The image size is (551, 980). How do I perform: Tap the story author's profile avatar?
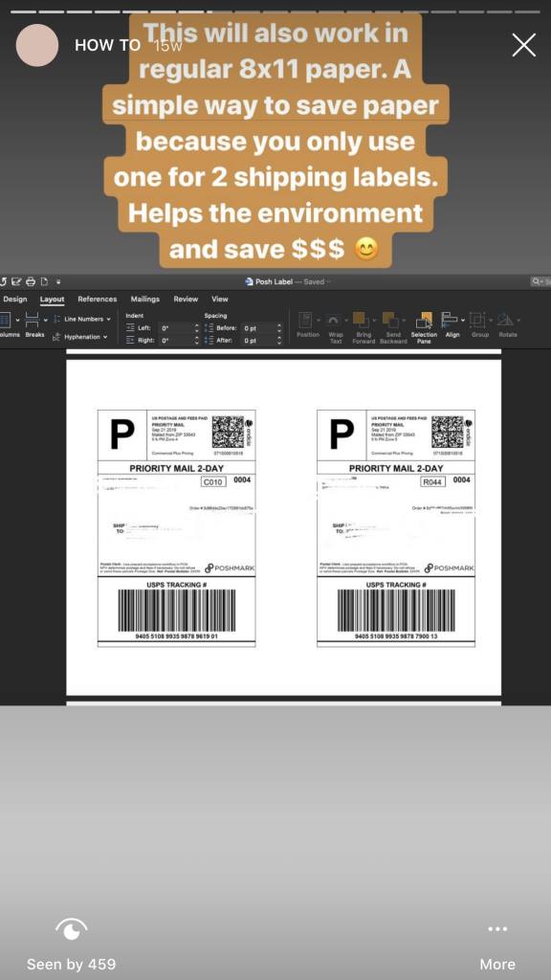click(37, 45)
